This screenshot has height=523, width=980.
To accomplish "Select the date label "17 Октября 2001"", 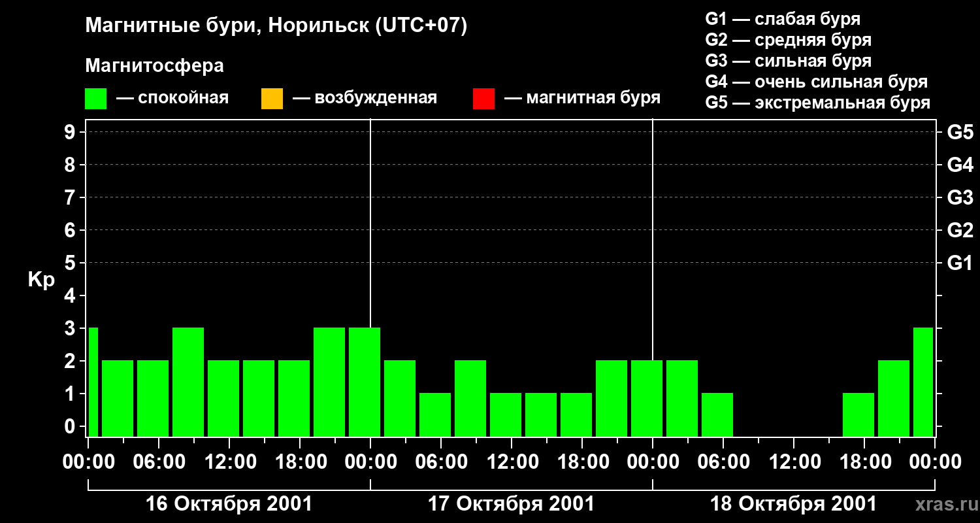I will pos(511,504).
